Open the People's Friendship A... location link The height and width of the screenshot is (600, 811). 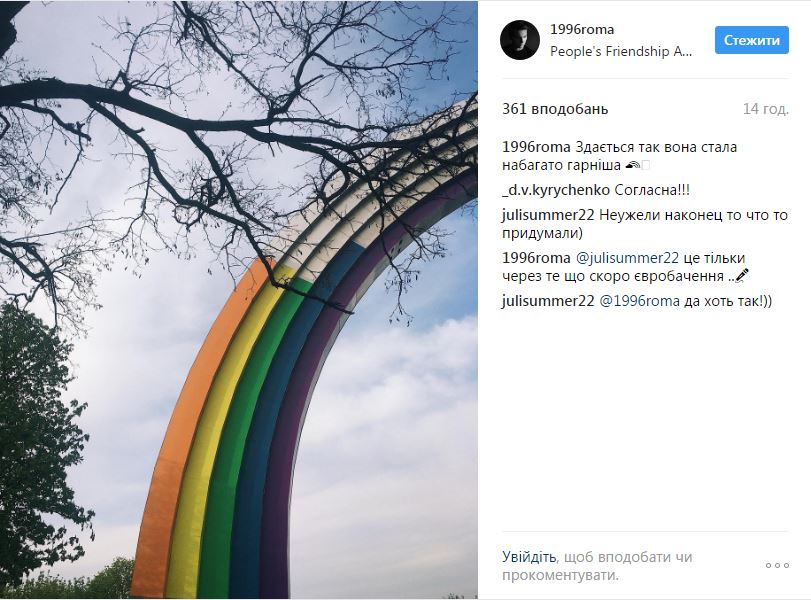(x=621, y=51)
